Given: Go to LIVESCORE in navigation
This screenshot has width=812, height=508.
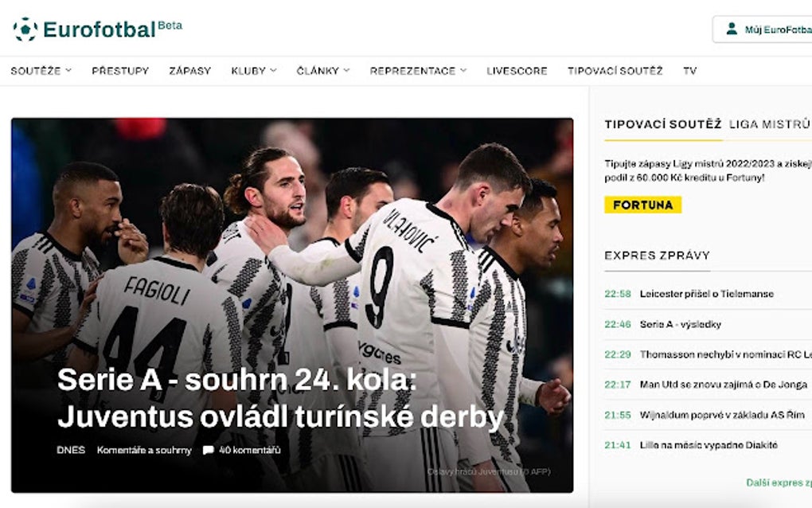Looking at the screenshot, I should click(x=517, y=71).
